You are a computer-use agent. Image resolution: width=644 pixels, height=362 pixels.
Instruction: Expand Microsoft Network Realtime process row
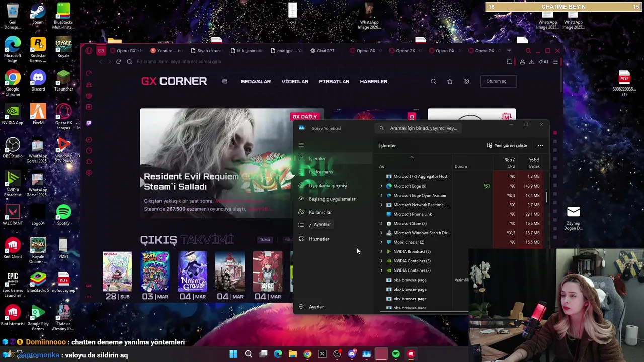(x=381, y=205)
